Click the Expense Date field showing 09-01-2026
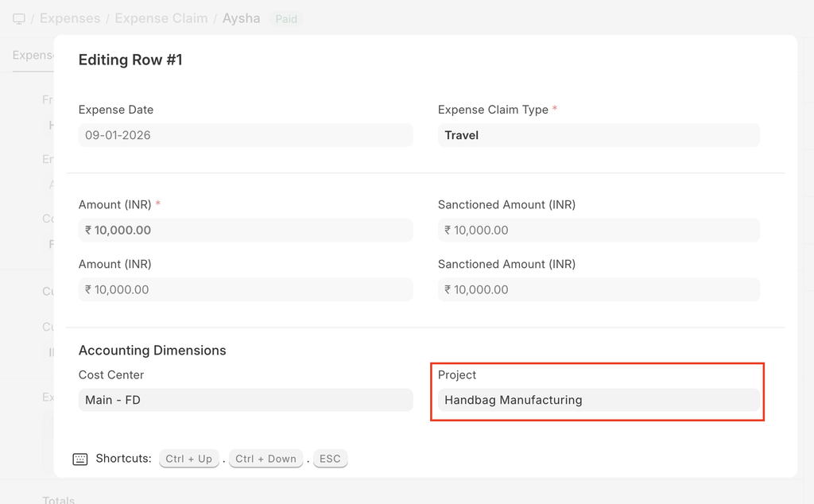Screen dimensions: 814x504 point(246,135)
